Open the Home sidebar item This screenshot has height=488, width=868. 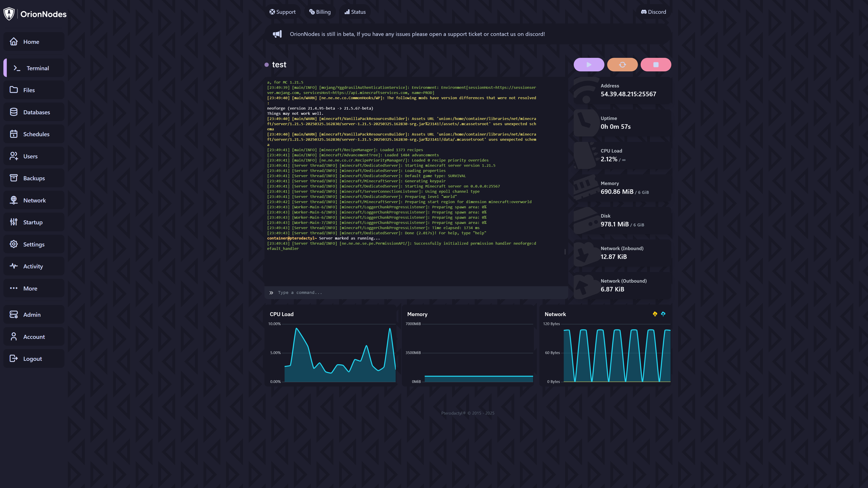pos(34,42)
